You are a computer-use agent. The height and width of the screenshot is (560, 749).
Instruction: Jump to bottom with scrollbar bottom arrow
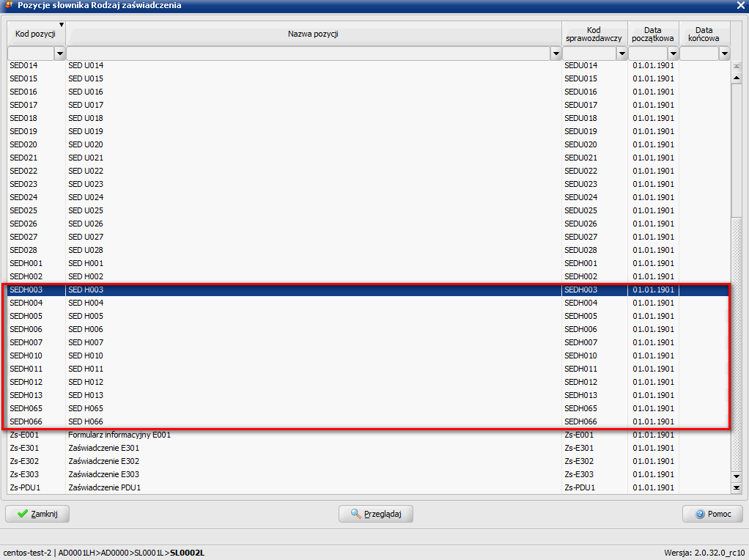[x=737, y=488]
